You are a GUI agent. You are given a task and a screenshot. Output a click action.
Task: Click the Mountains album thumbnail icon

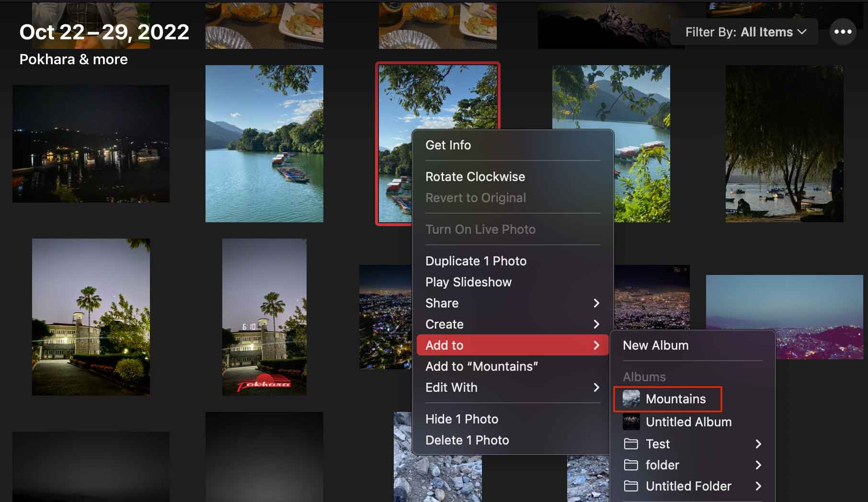(631, 399)
